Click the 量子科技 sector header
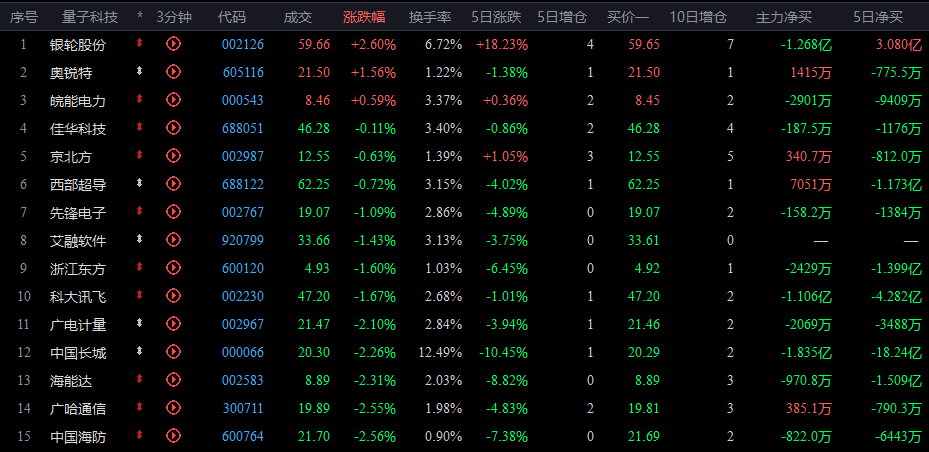 point(90,17)
